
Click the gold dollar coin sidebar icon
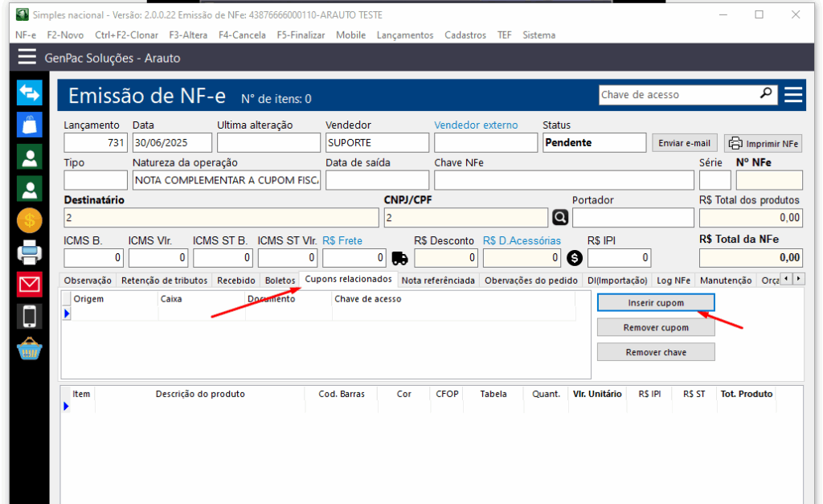30,220
